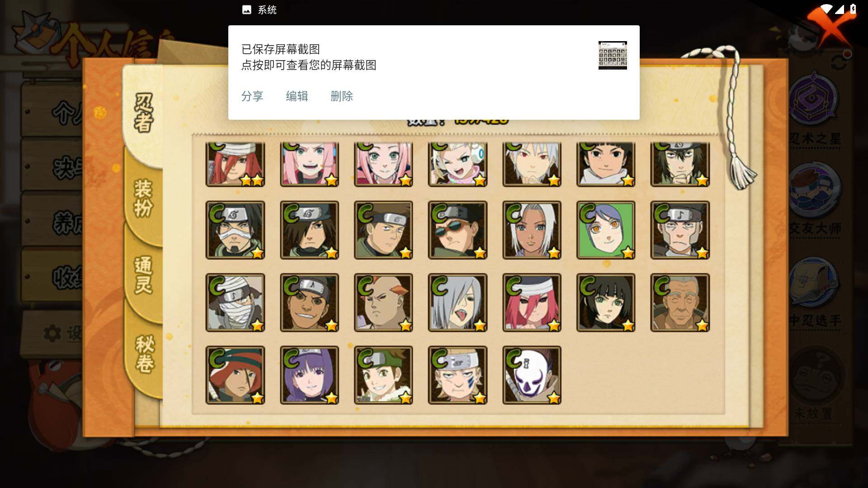Viewport: 868px width, 488px height.
Task: Select the silver-haired tongue-out ninja portrait
Action: [x=458, y=303]
